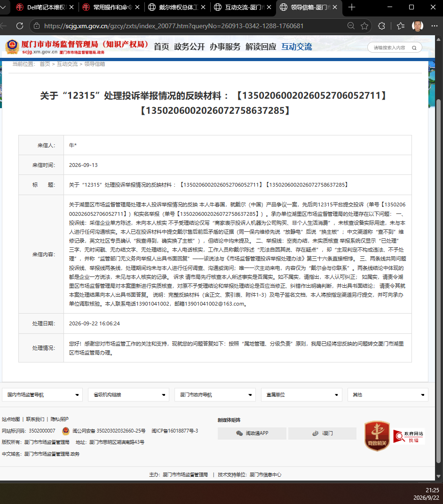The width and height of the screenshot is (443, 504).
Task: Click the 政府网站找错 icon
Action: pos(409,436)
